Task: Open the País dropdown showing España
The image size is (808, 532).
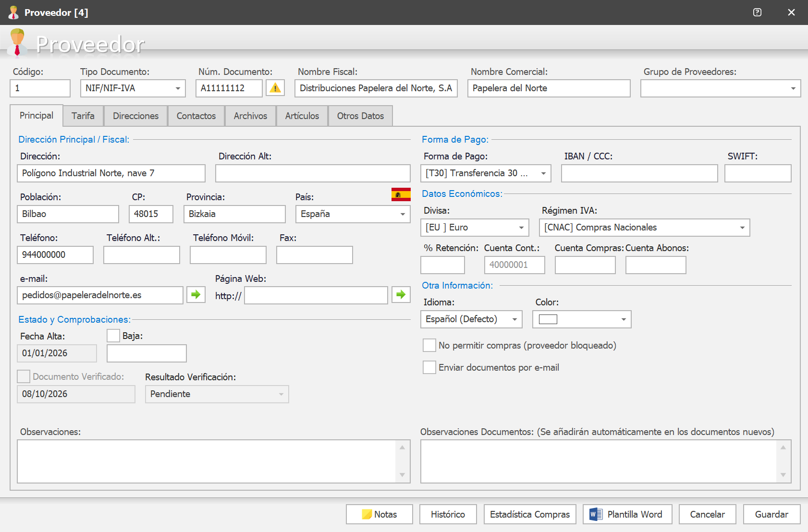Action: [403, 214]
